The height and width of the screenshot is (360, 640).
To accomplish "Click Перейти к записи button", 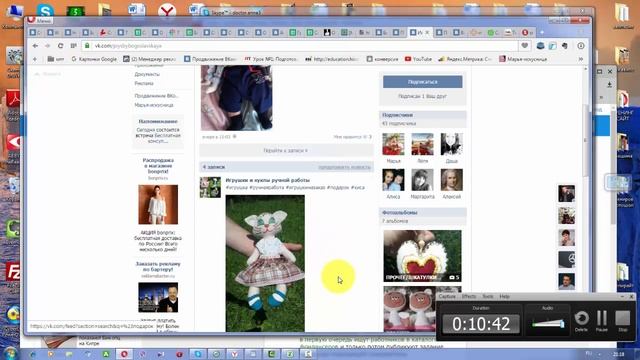I will coord(286,151).
